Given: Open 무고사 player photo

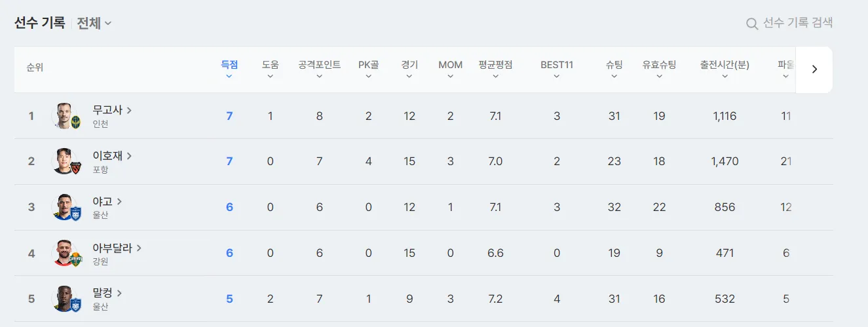Looking at the screenshot, I should point(64,116).
